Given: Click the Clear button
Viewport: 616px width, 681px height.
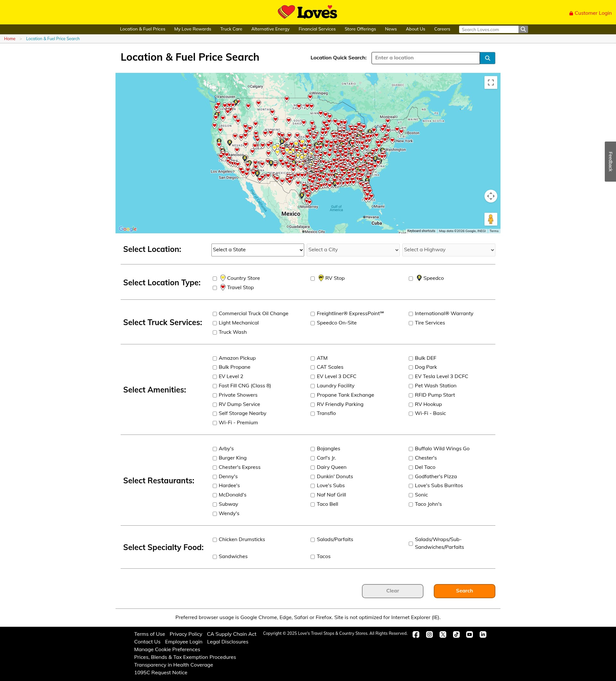Looking at the screenshot, I should pyautogui.click(x=392, y=591).
